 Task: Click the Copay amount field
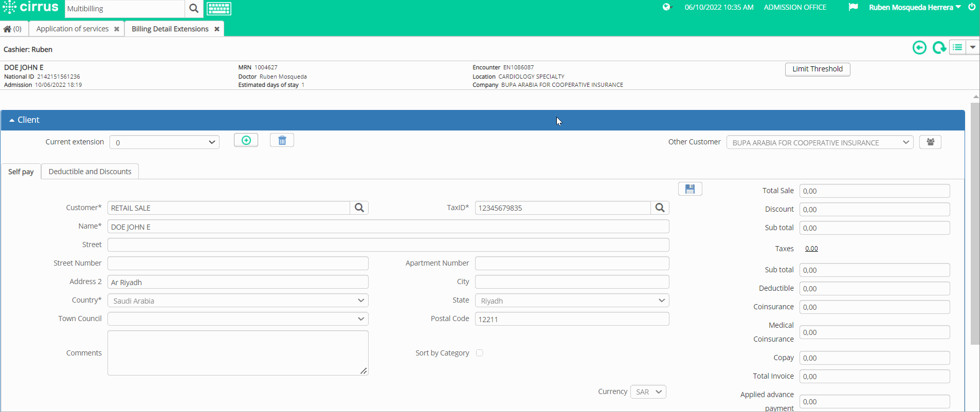(x=875, y=358)
